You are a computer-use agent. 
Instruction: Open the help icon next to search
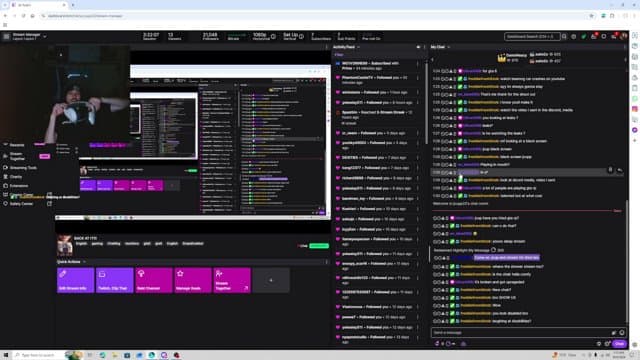click(x=574, y=37)
